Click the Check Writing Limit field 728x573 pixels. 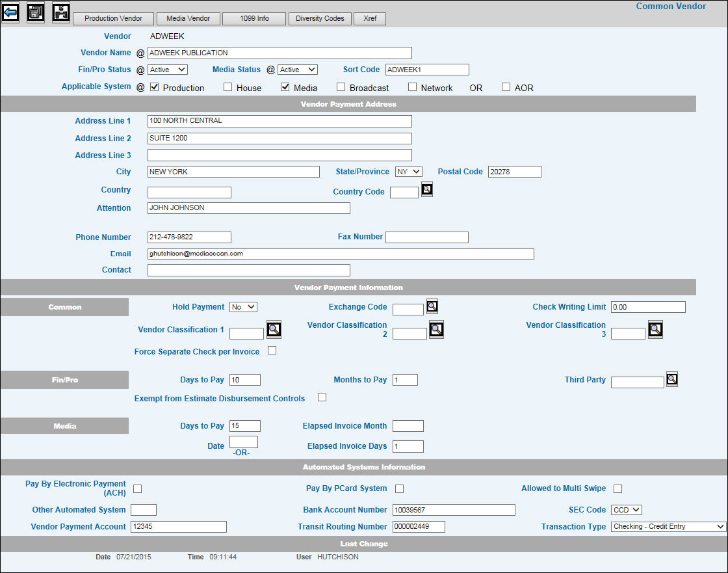click(x=648, y=307)
